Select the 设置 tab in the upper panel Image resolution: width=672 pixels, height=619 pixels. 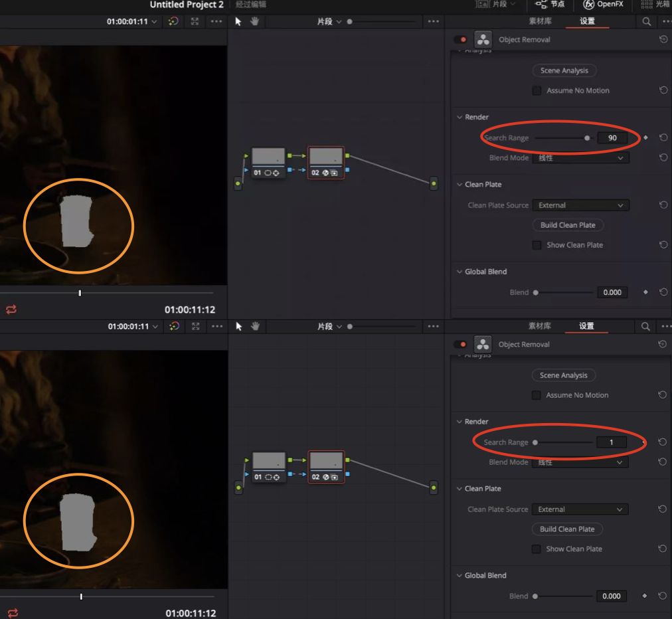(587, 21)
